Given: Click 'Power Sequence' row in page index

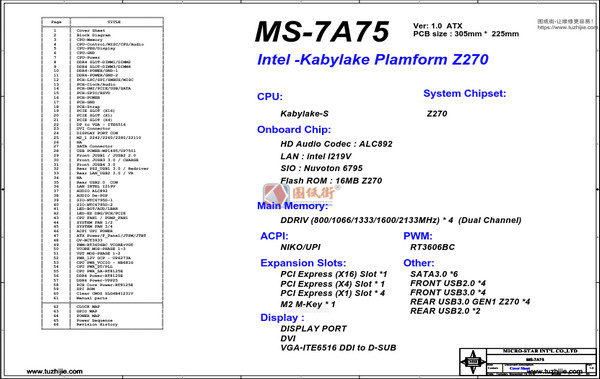Looking at the screenshot, I should pos(95,320).
